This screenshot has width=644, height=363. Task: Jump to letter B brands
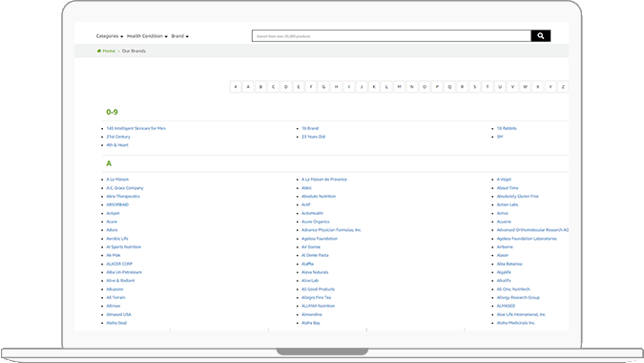[260, 87]
